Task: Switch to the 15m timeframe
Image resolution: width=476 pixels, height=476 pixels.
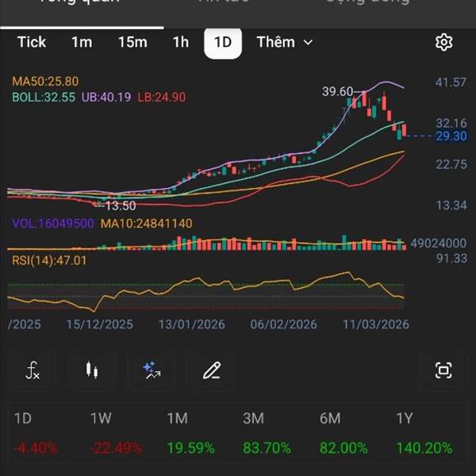Action: click(132, 42)
